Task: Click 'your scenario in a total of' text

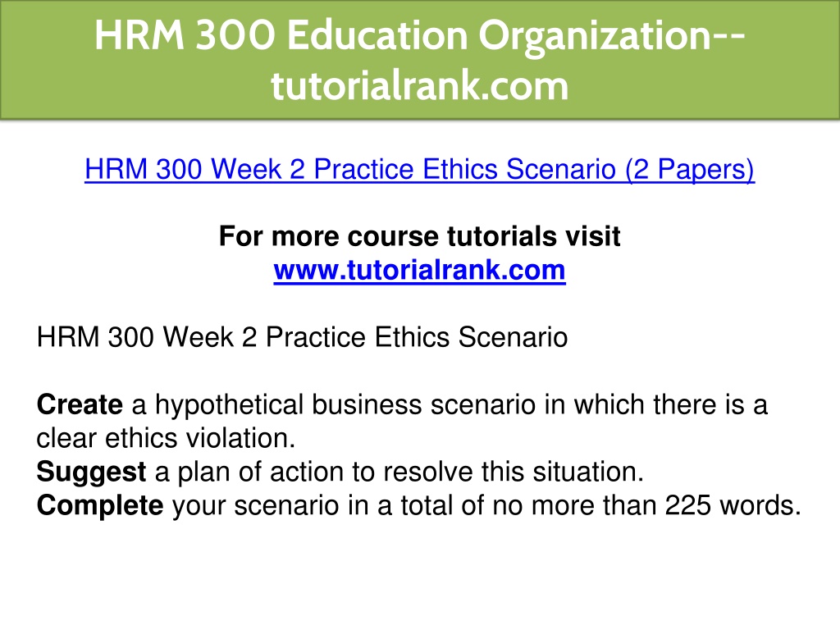Action: coord(328,505)
